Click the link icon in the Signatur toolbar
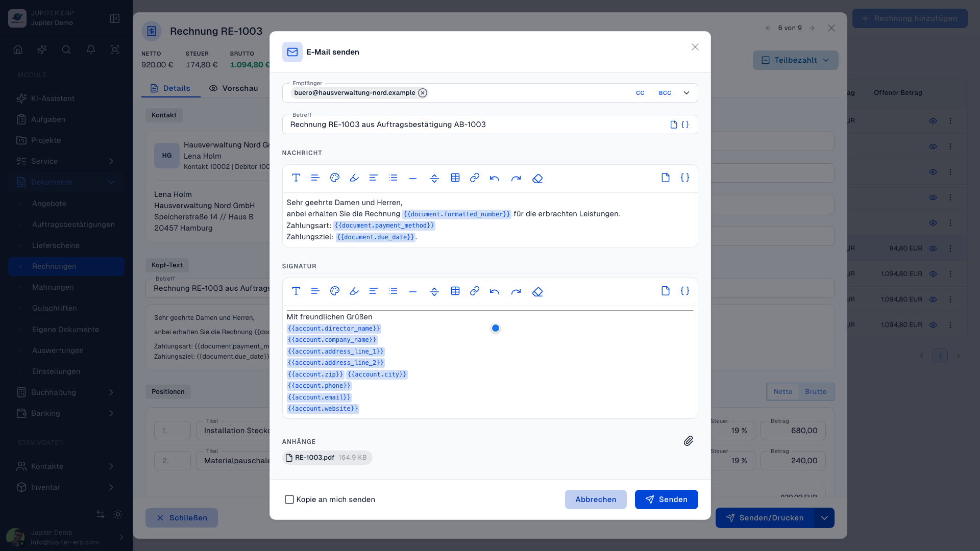980x551 pixels. tap(475, 291)
